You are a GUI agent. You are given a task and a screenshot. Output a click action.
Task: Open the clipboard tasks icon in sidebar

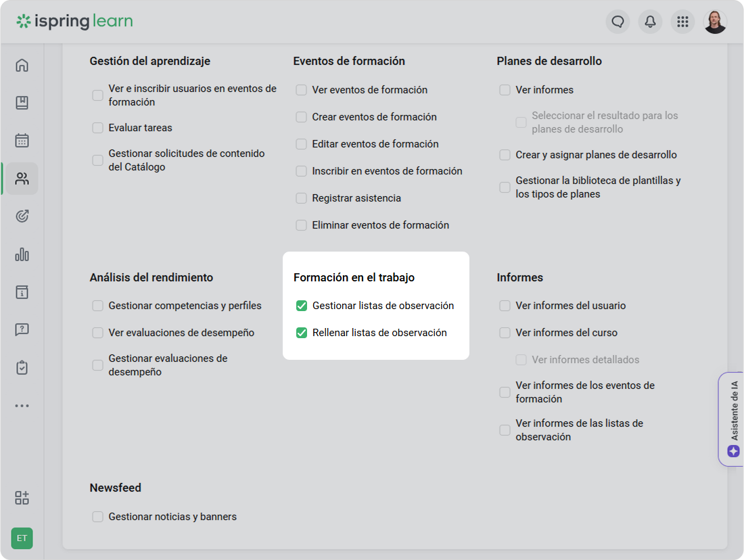click(22, 368)
